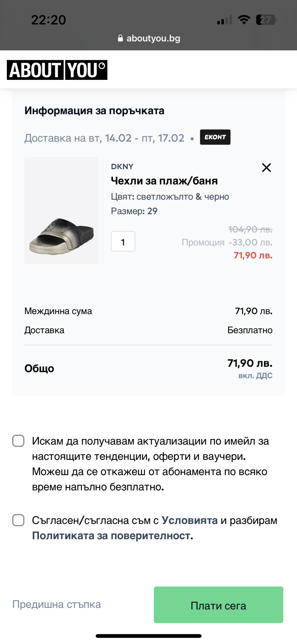Open the Условията terms link
This screenshot has height=644, width=297.
[x=190, y=520]
